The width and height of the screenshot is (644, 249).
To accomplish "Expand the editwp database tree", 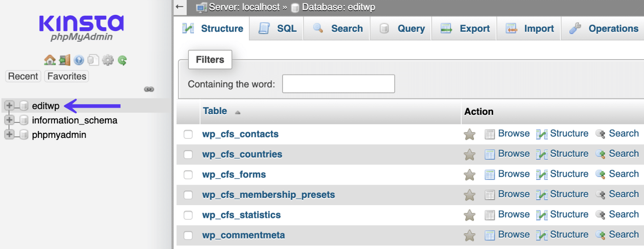I will tap(9, 106).
